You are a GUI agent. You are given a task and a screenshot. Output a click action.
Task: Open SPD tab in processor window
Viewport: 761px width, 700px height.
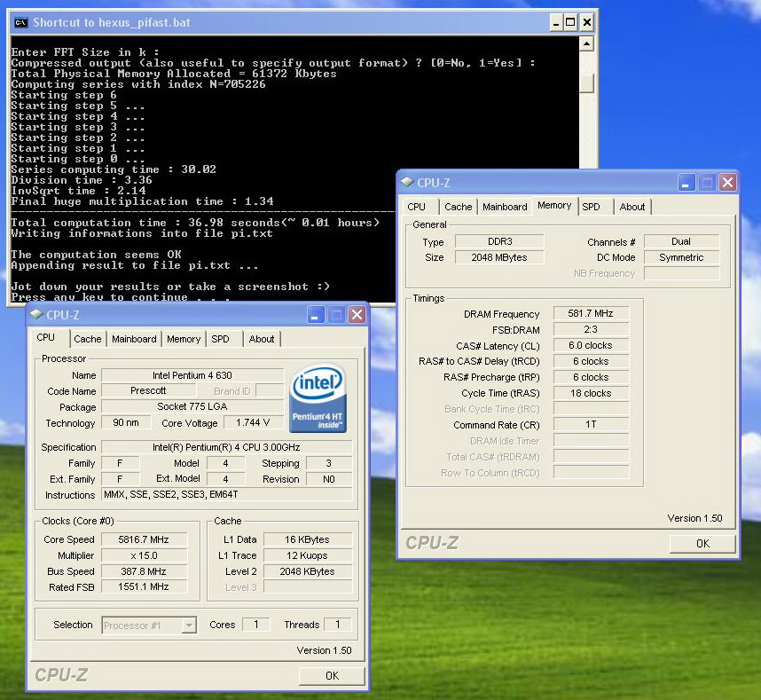(221, 339)
